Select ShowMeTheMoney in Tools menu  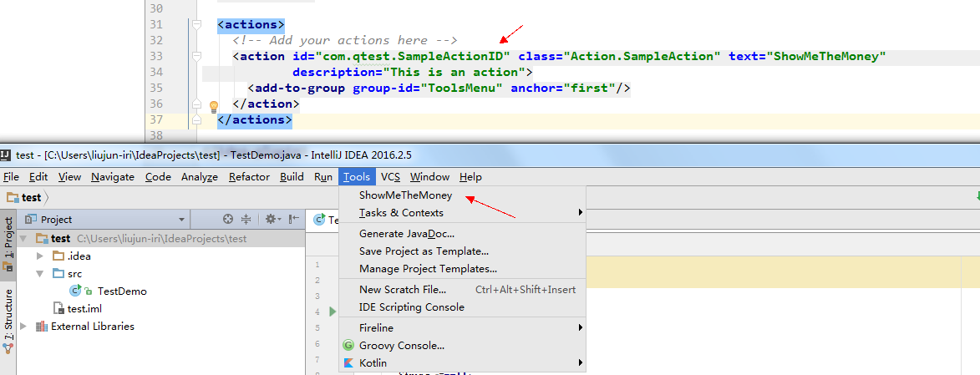click(463, 195)
